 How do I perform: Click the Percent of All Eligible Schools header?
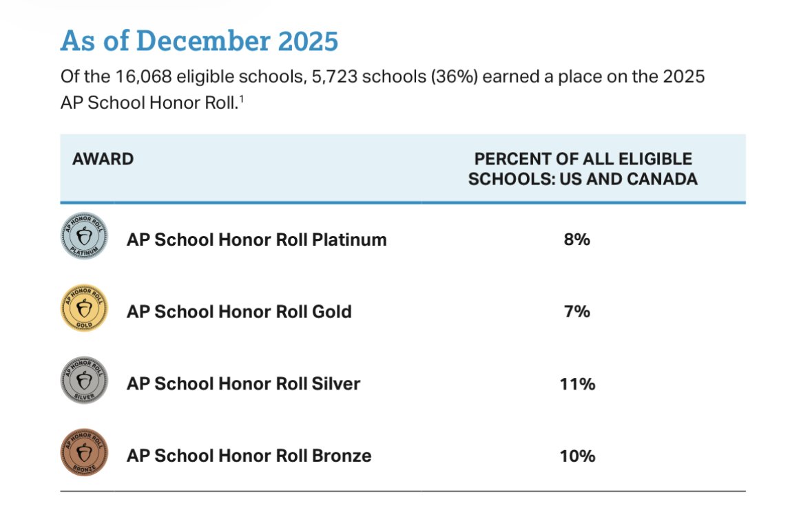pos(583,169)
